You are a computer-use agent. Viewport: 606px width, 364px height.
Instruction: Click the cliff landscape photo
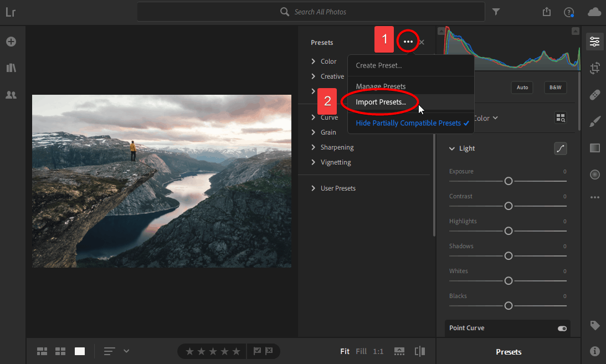(x=162, y=181)
